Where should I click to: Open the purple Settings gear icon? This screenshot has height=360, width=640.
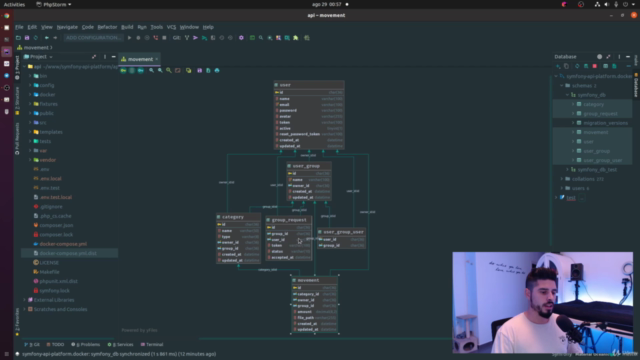(x=241, y=38)
